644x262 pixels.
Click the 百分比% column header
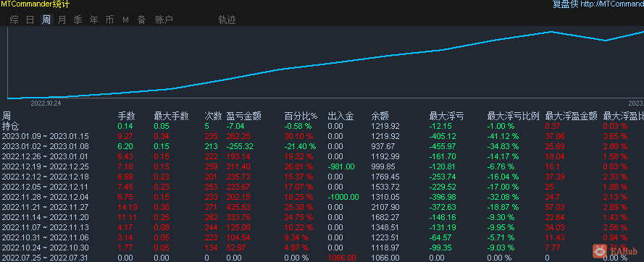point(301,117)
